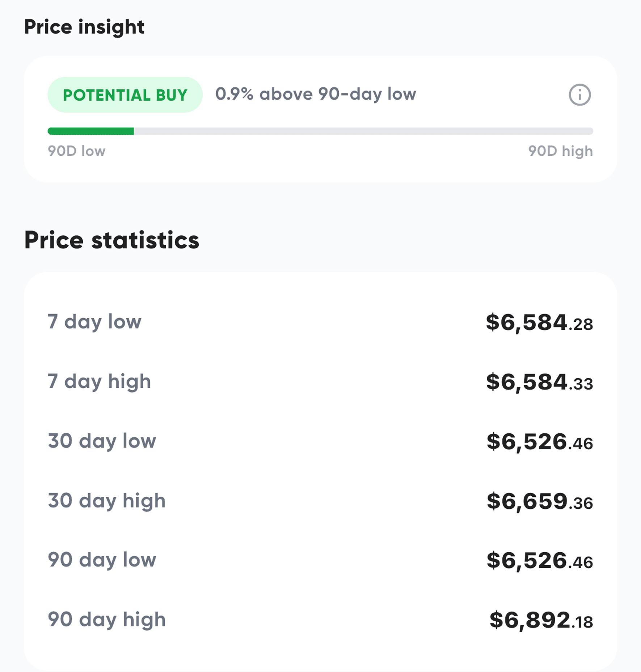
Task: Click the 30 day low price value
Action: [540, 442]
